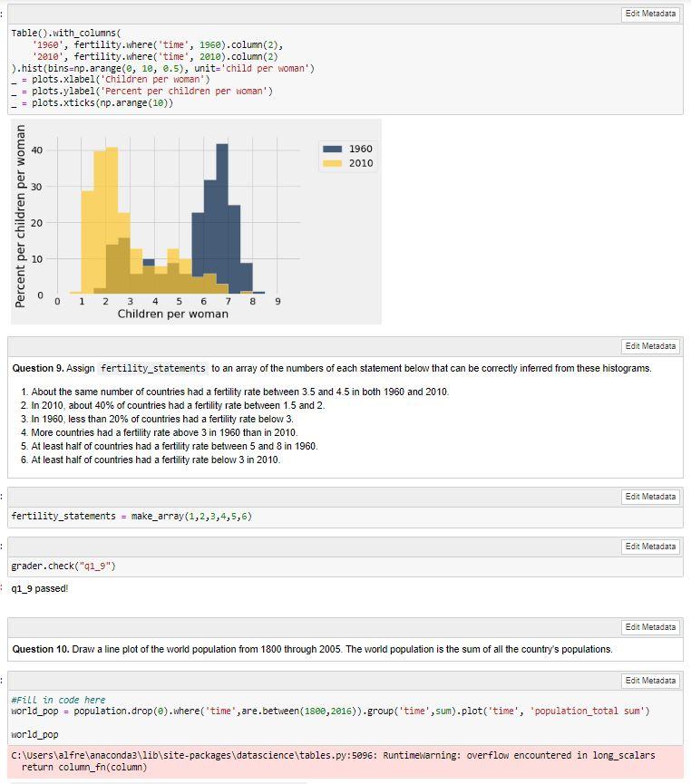Click the 'q1_9 passed!' output text
Screen dimensions: 691x784
coord(40,588)
